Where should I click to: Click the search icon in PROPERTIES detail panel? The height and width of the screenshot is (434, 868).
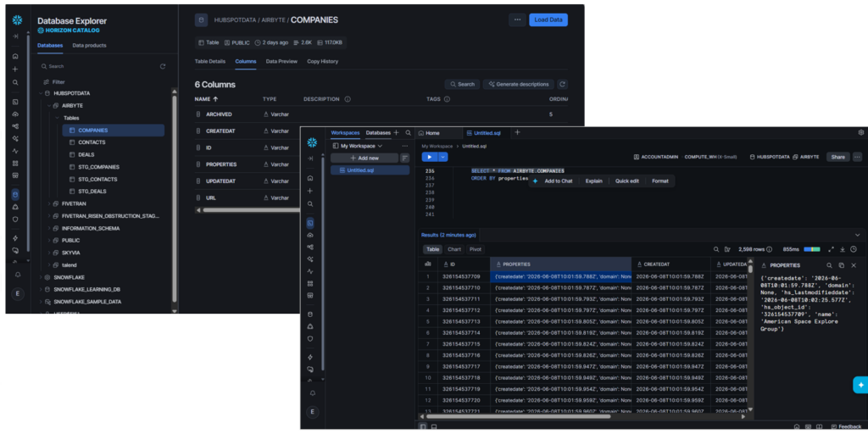829,265
